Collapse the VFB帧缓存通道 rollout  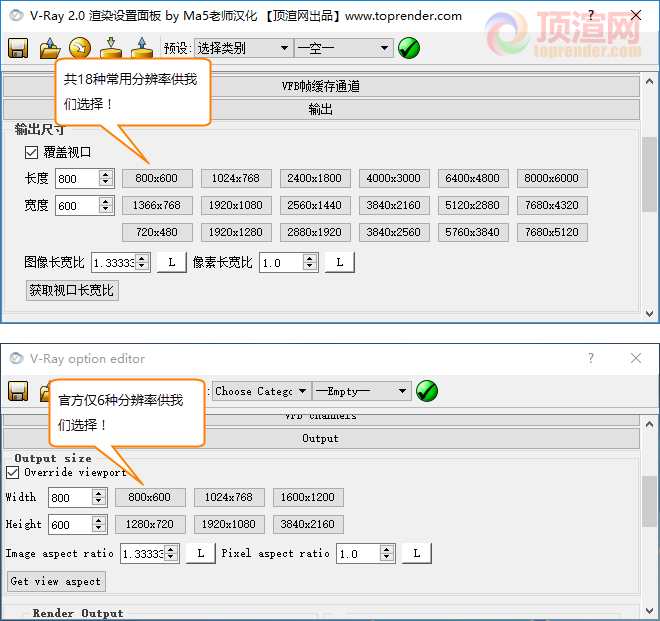(321, 86)
